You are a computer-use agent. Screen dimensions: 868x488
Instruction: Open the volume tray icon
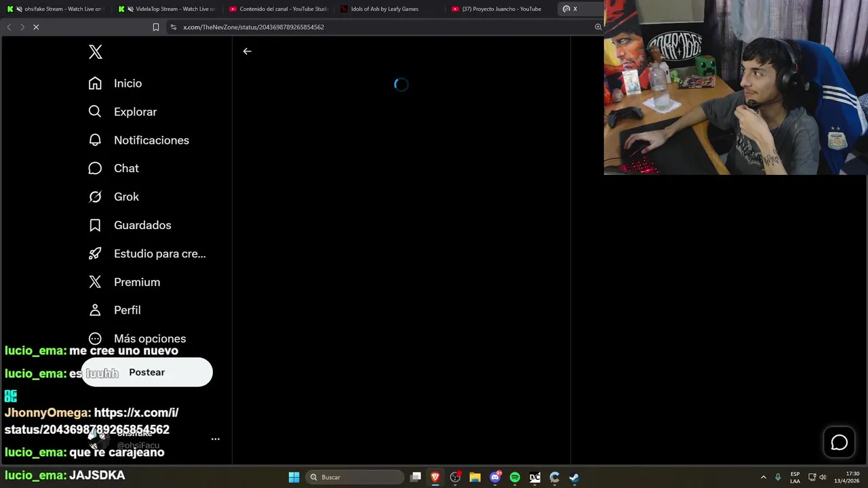(x=823, y=477)
